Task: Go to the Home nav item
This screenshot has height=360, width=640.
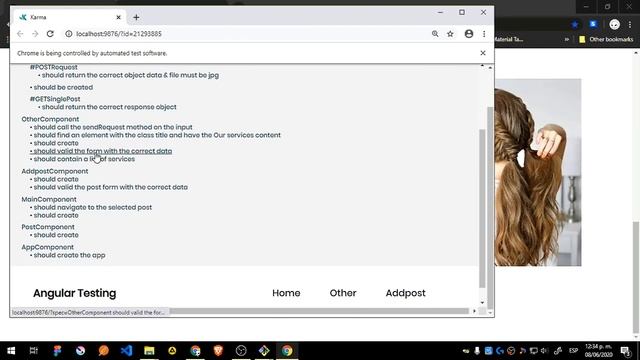Action: pos(286,293)
